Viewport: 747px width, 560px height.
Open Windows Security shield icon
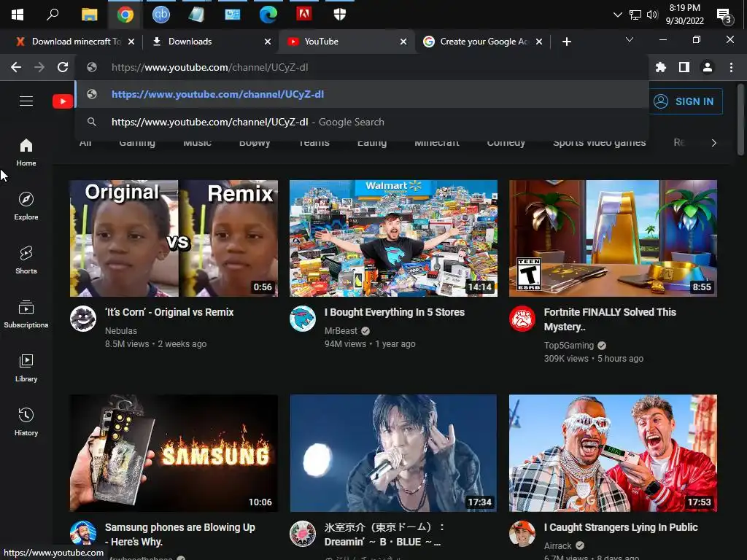pos(340,15)
